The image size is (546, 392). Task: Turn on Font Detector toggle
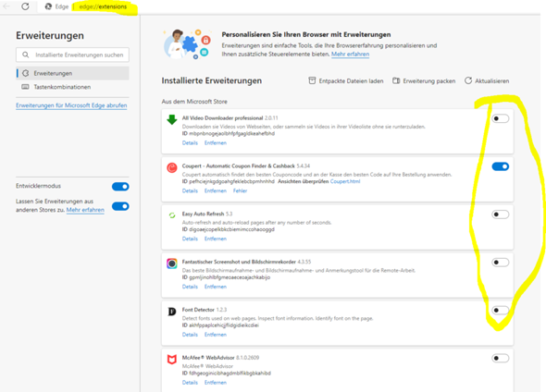501,311
